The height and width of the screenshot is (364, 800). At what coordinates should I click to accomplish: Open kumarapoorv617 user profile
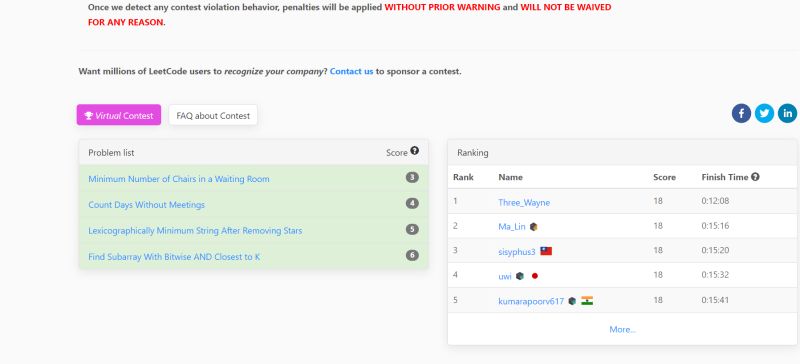pyautogui.click(x=531, y=301)
